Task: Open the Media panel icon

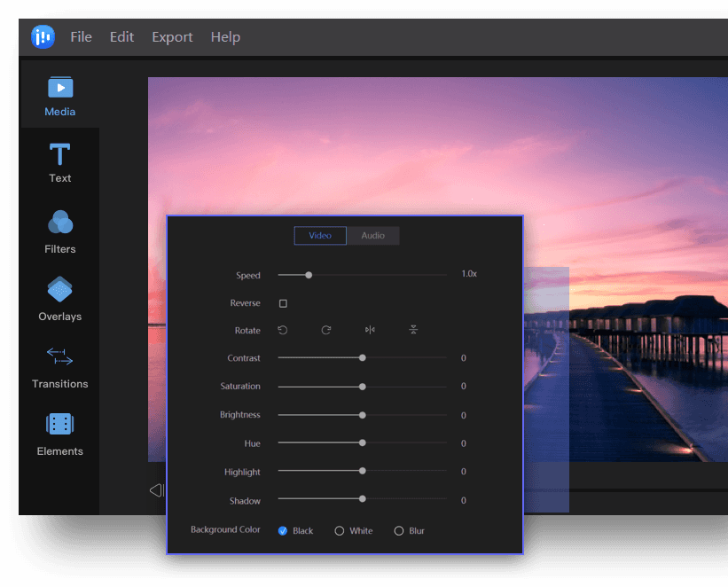Action: click(x=60, y=87)
